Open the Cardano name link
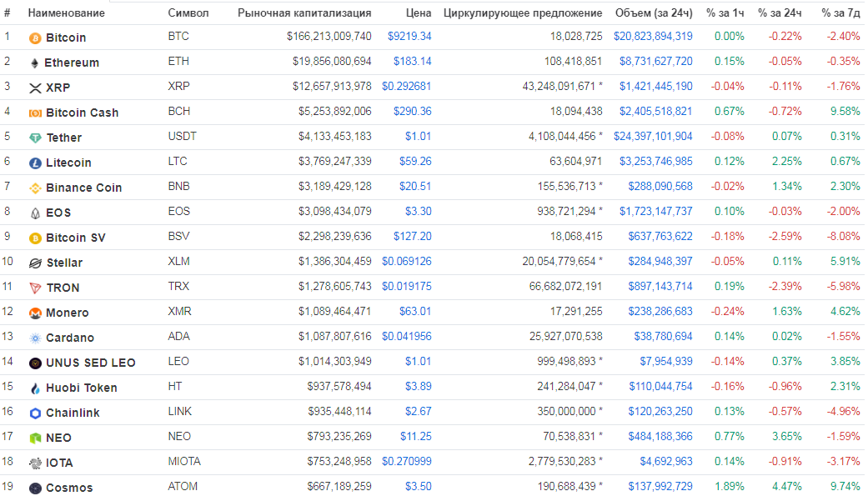 tap(70, 338)
